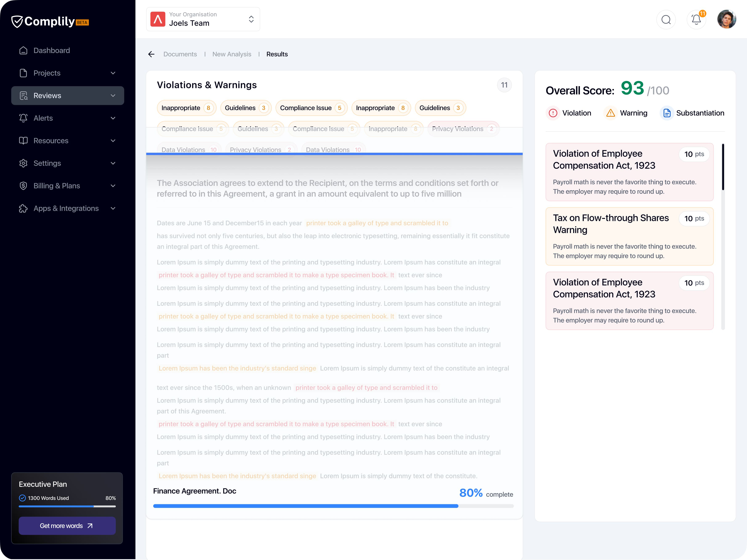Click the Finance Agreement progress bar
The image size is (747, 560).
point(333,506)
